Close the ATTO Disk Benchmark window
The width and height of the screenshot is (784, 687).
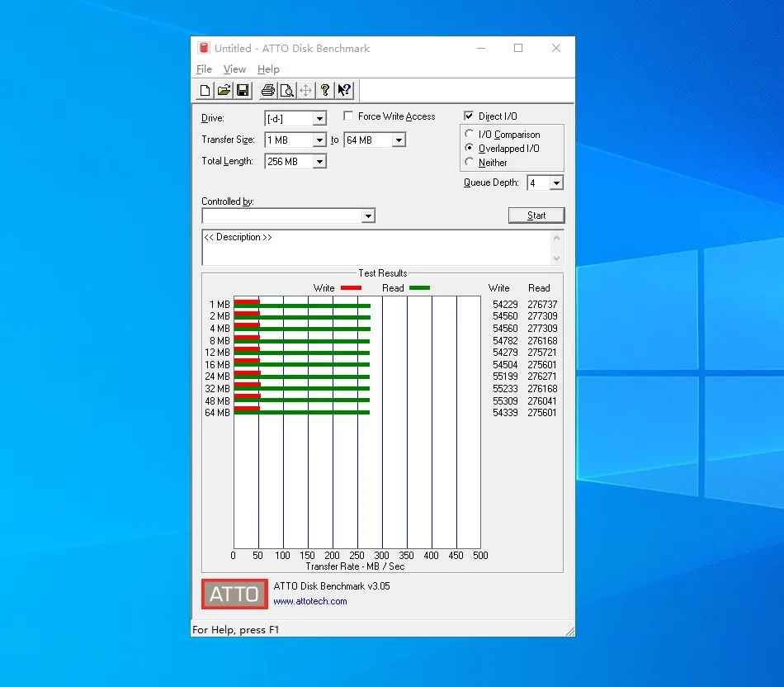pos(556,48)
